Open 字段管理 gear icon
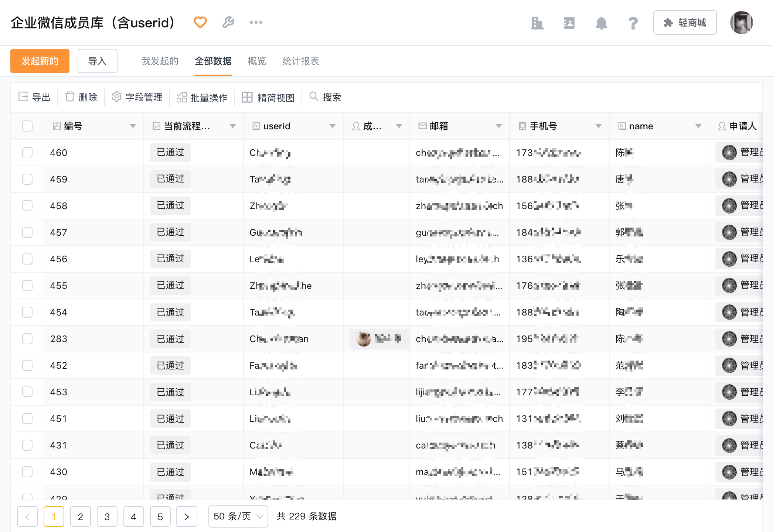Image resolution: width=773 pixels, height=532 pixels. pyautogui.click(x=116, y=97)
